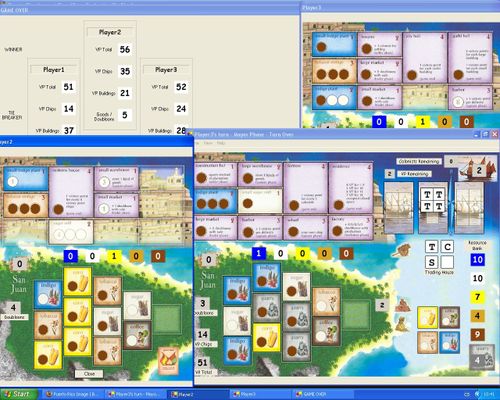
Task: Toggle the colonist circle on Player2's small market
Action: click(x=104, y=209)
